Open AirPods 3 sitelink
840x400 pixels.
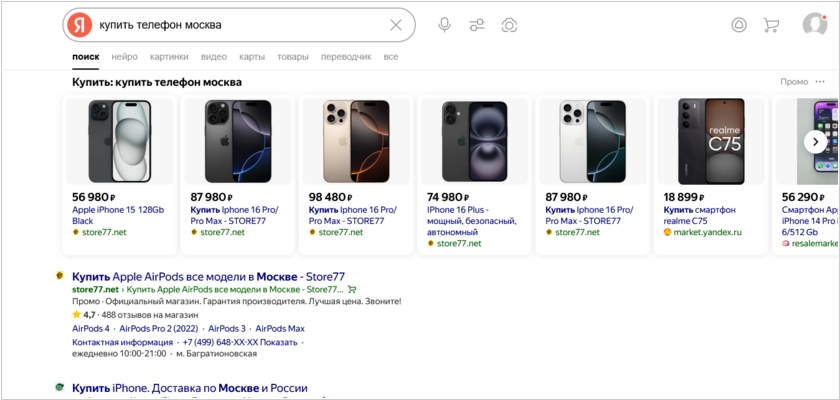click(227, 329)
